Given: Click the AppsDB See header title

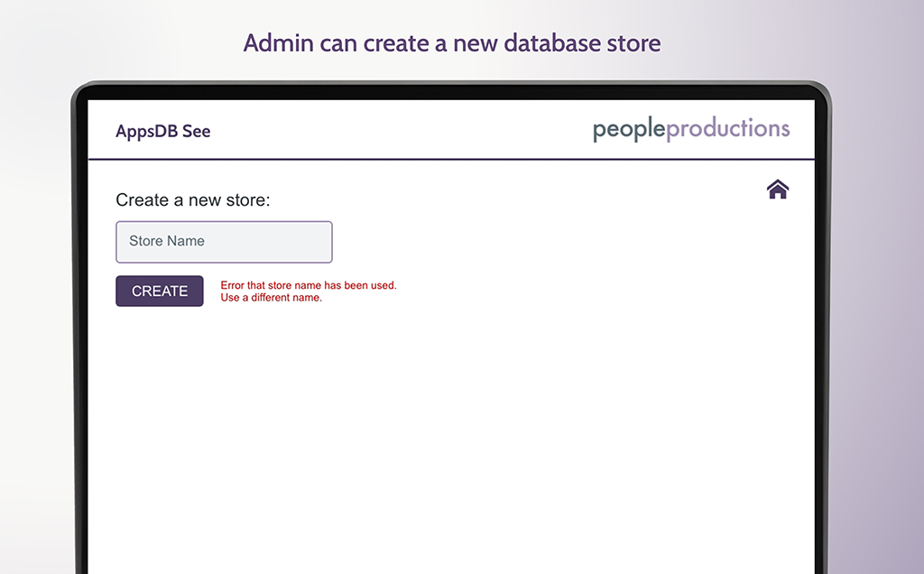Looking at the screenshot, I should (x=163, y=131).
